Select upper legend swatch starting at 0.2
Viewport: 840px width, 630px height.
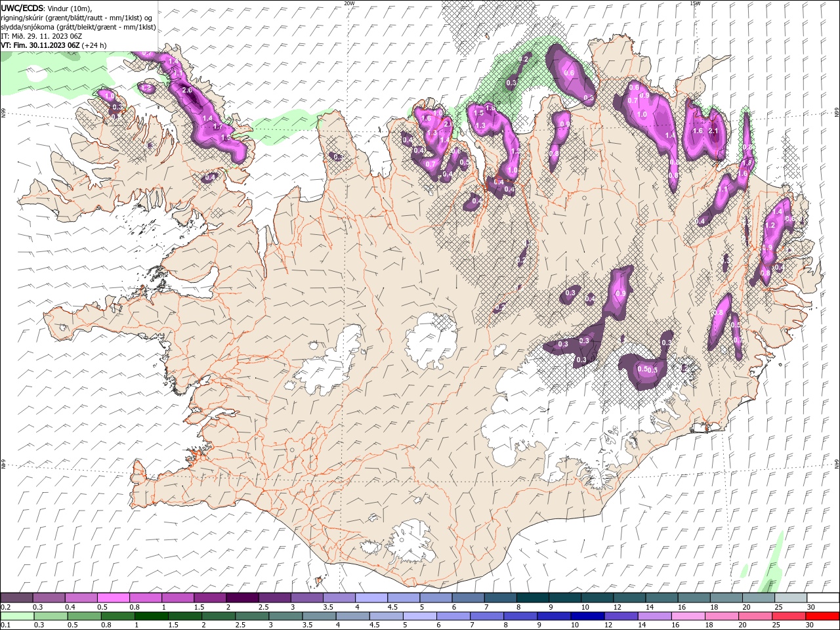pyautogui.click(x=16, y=598)
